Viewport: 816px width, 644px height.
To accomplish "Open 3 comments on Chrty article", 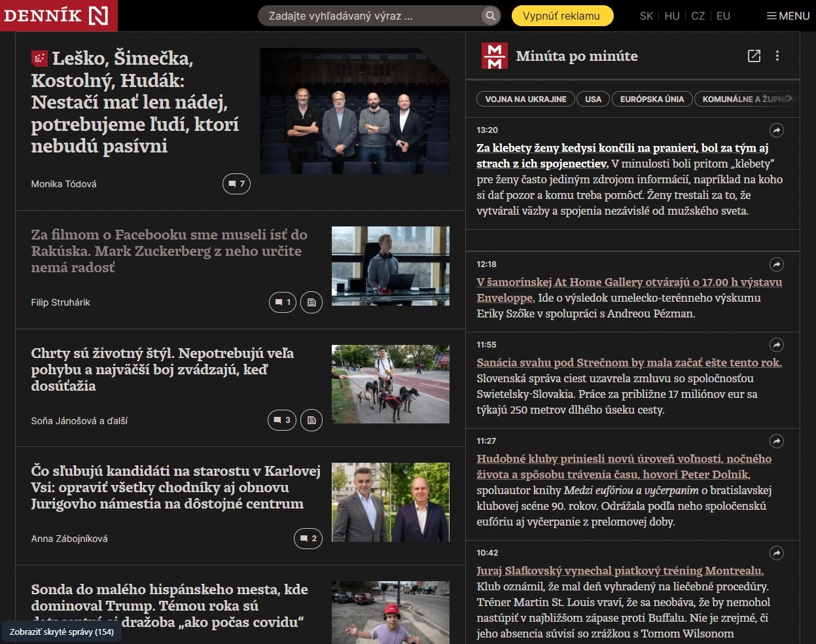I will pos(282,420).
